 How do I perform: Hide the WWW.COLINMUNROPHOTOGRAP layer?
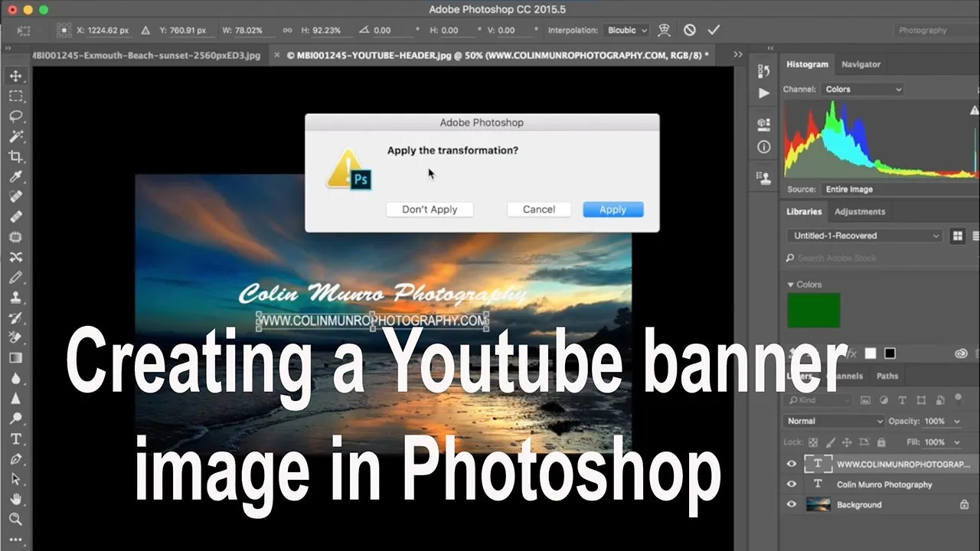point(792,465)
